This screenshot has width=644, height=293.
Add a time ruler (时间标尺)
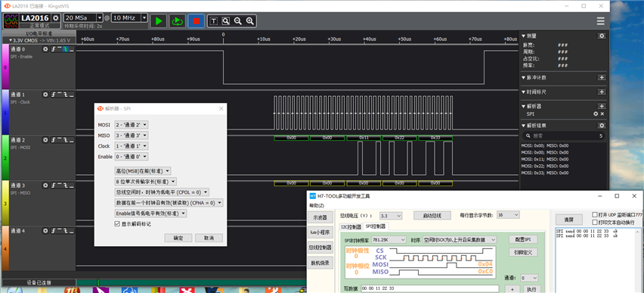click(x=602, y=92)
